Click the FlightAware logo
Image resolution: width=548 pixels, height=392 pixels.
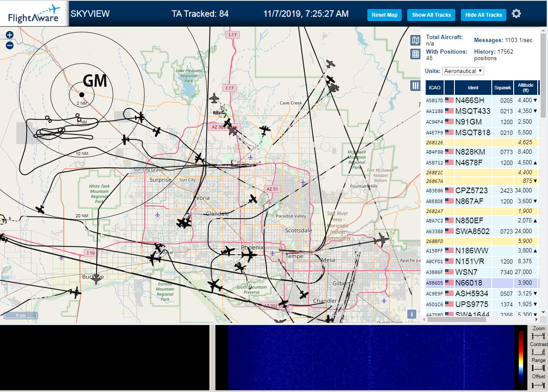pos(34,13)
